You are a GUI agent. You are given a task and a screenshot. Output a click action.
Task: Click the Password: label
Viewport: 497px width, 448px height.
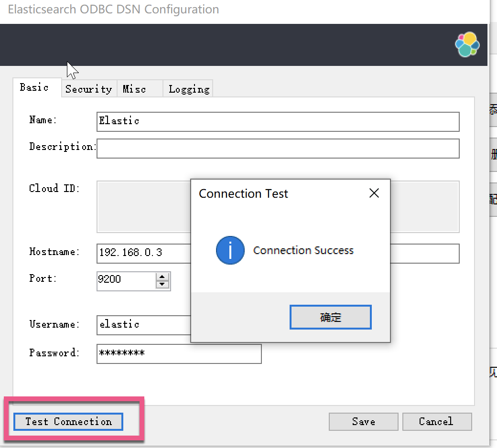tap(54, 352)
